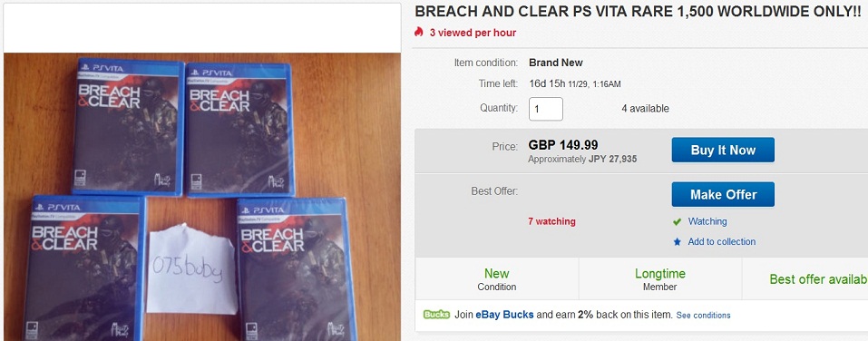Open the Add to collection link
This screenshot has width=868, height=341.
pyautogui.click(x=721, y=242)
